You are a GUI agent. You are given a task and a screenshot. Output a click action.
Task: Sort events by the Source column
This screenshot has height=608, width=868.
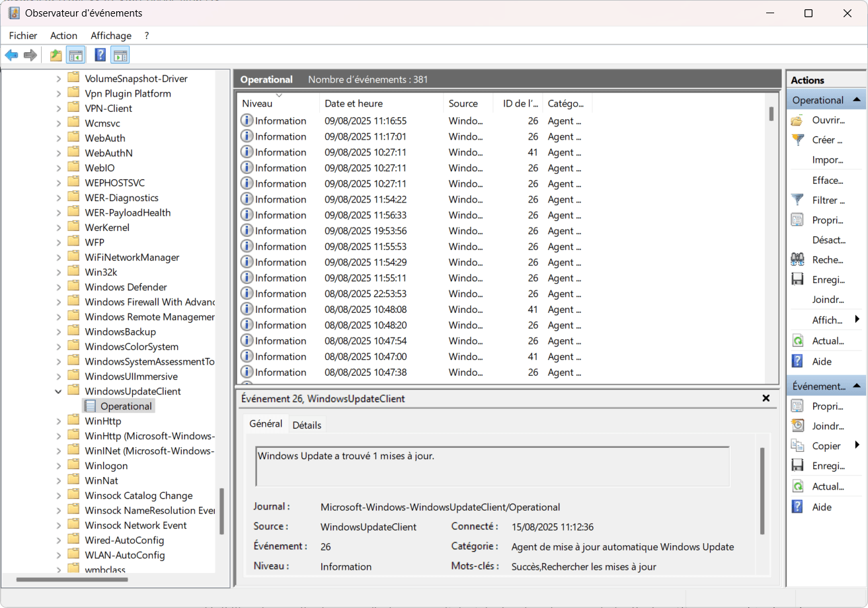[x=468, y=103]
